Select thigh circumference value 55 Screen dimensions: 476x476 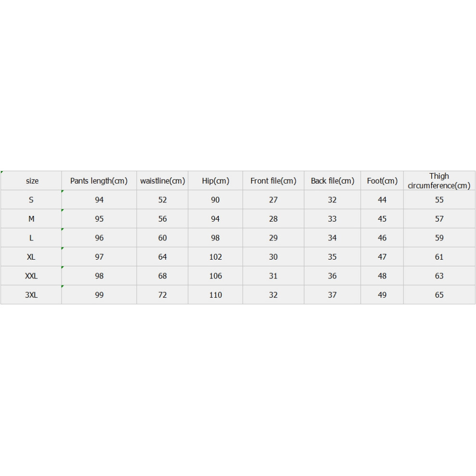[x=439, y=200]
